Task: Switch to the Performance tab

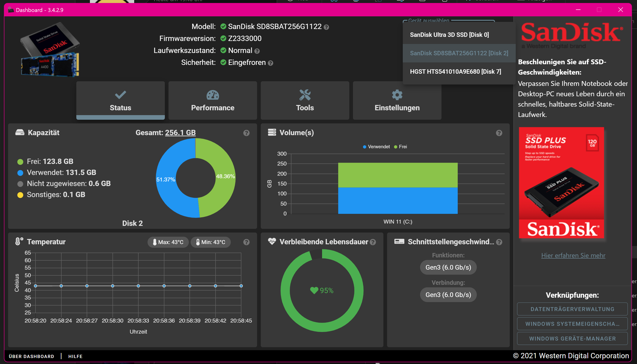Action: [x=213, y=101]
